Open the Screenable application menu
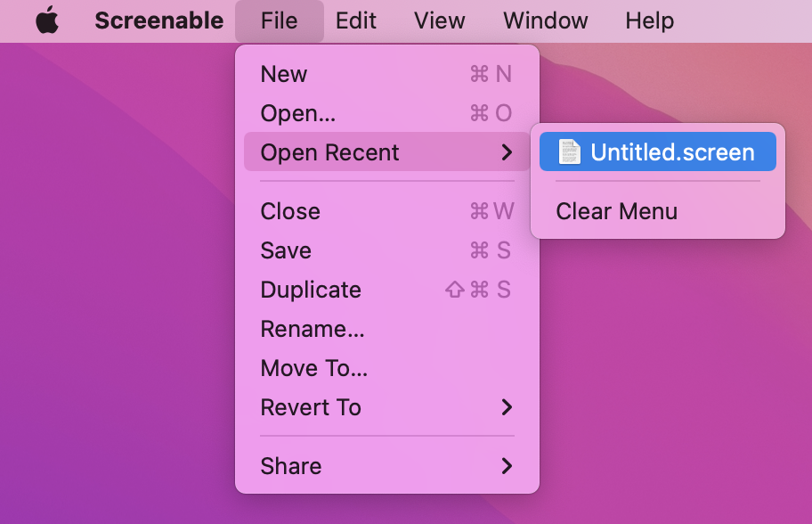Screen dimensions: 812x524 [158, 20]
